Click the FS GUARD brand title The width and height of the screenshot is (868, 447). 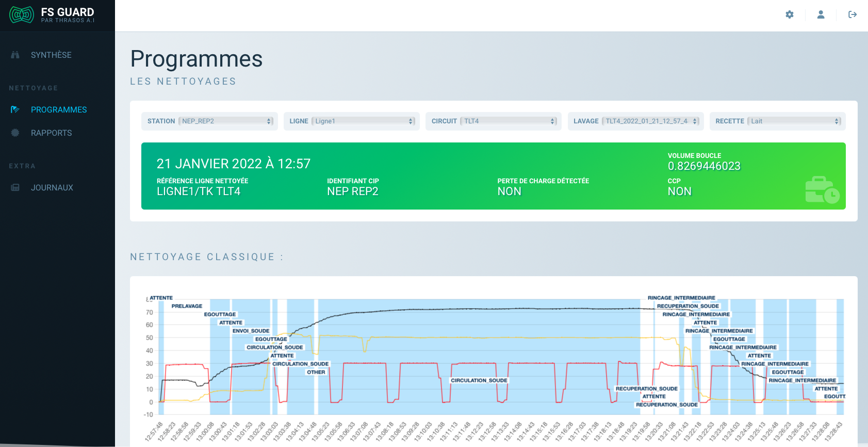pyautogui.click(x=68, y=12)
